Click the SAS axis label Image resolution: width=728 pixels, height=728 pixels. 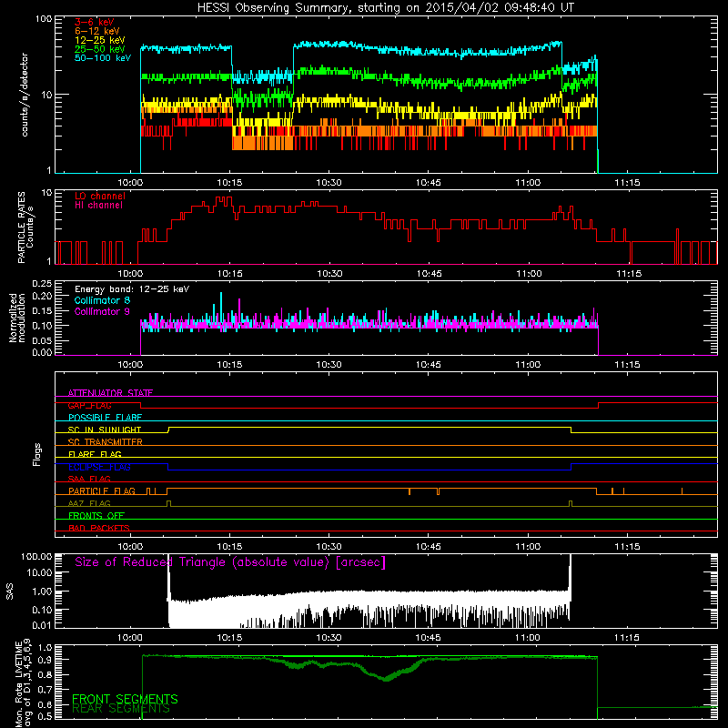tap(10, 591)
